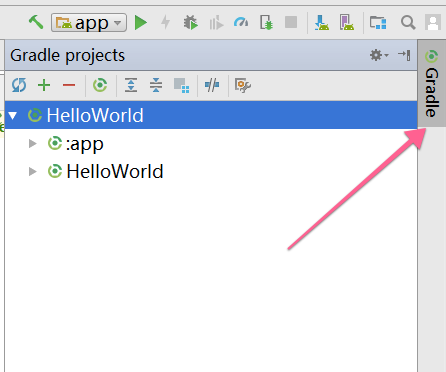Click Run with Coverage icon
The width and height of the screenshot is (446, 372).
216,23
